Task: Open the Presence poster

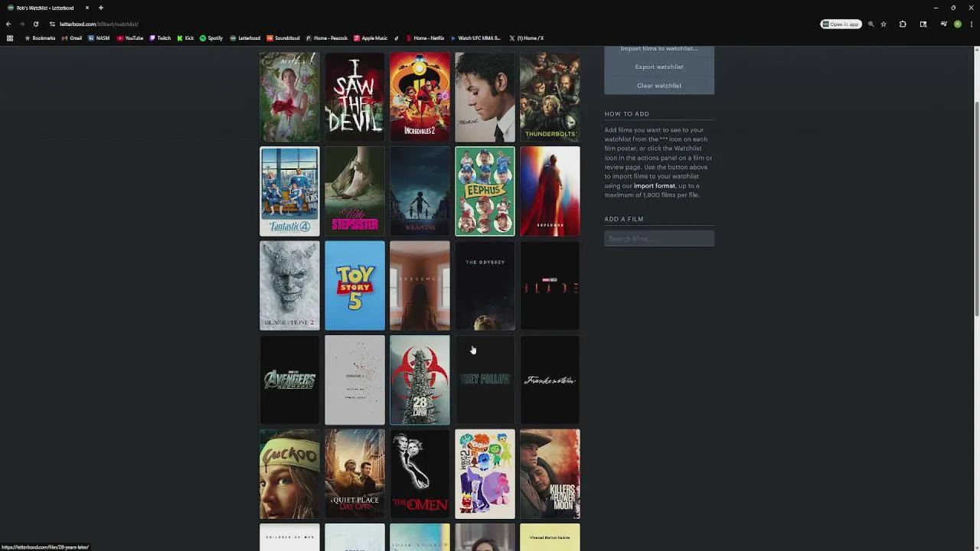Action: pyautogui.click(x=420, y=285)
